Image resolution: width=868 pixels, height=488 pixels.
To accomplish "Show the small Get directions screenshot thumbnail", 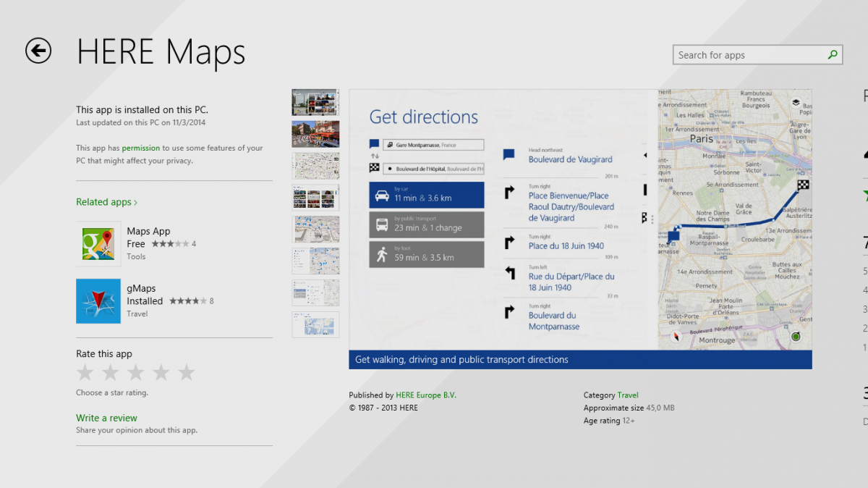I will (x=315, y=293).
